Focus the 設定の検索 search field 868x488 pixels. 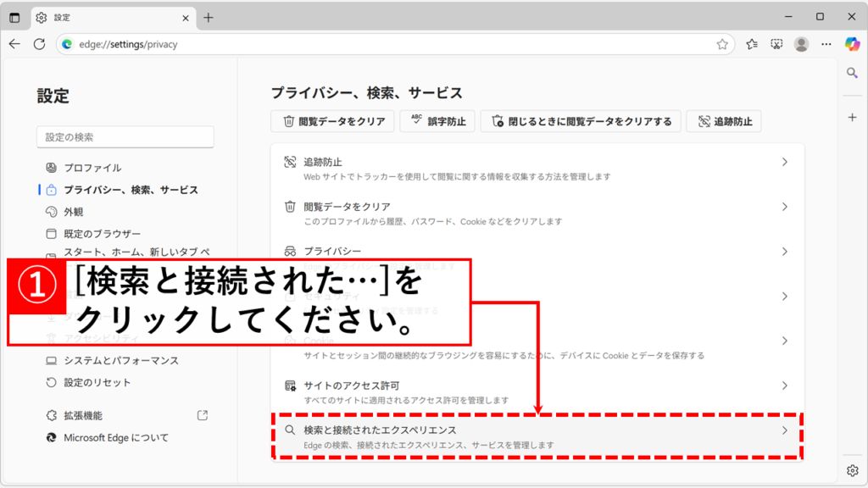pyautogui.click(x=125, y=137)
